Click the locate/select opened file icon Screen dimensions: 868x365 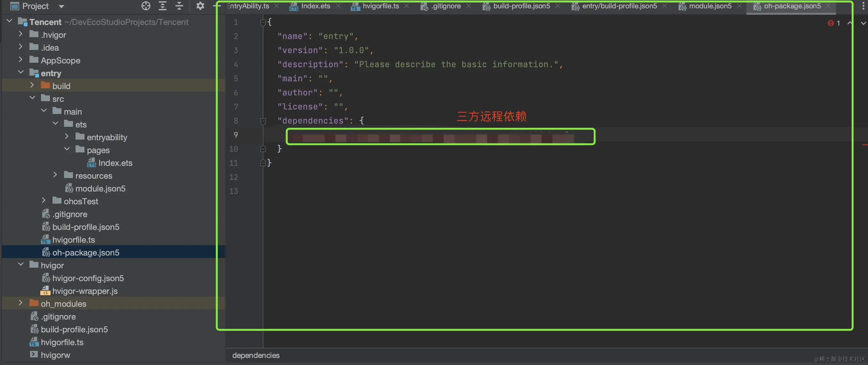pos(146,6)
